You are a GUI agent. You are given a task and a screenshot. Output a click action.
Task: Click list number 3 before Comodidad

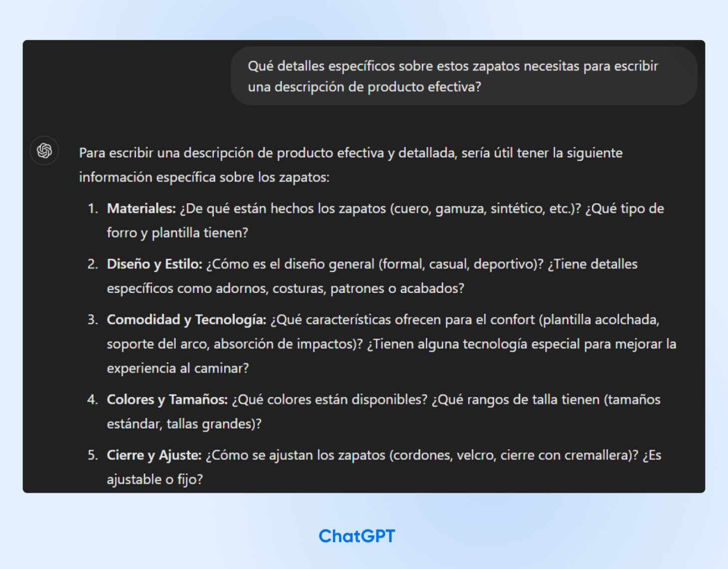(x=93, y=319)
